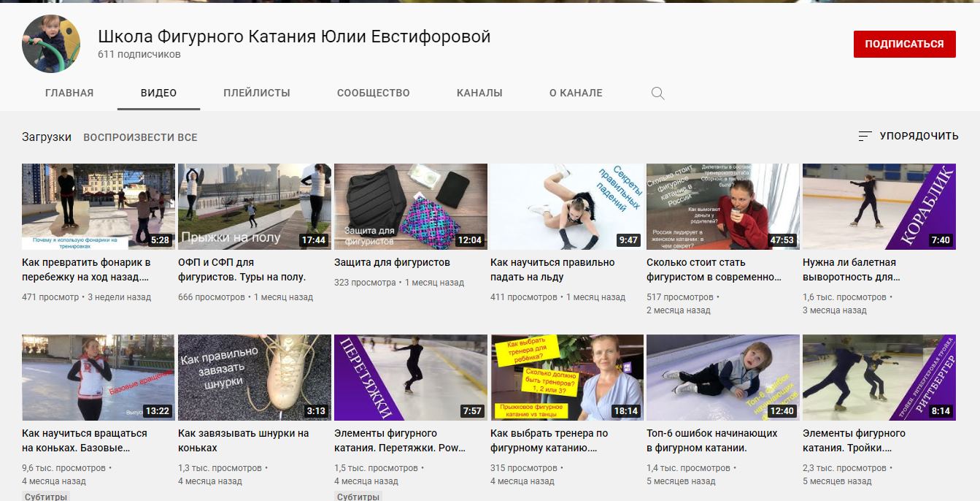This screenshot has width=980, height=501.
Task: Click the sort lines icon beside Упорядочить
Action: tap(865, 137)
